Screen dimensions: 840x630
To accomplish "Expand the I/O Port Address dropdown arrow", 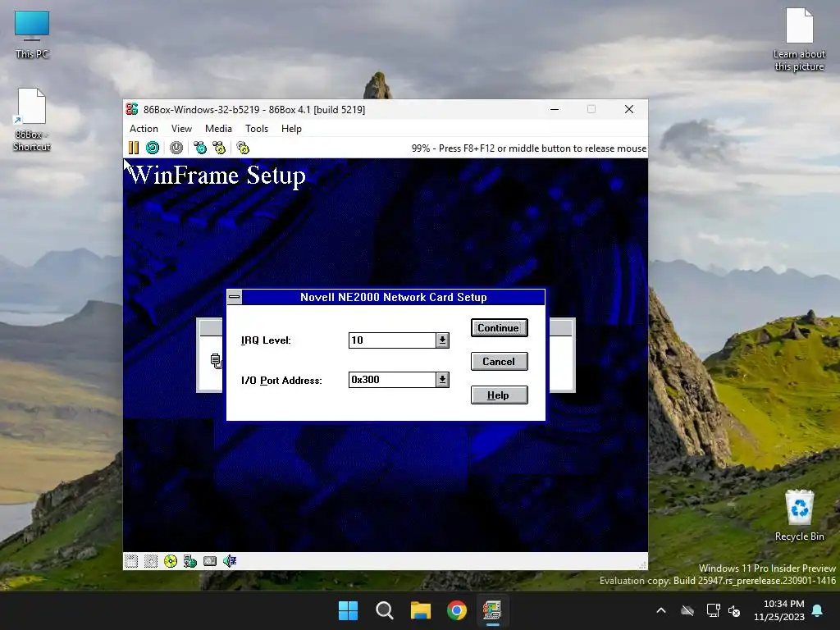I will click(442, 380).
